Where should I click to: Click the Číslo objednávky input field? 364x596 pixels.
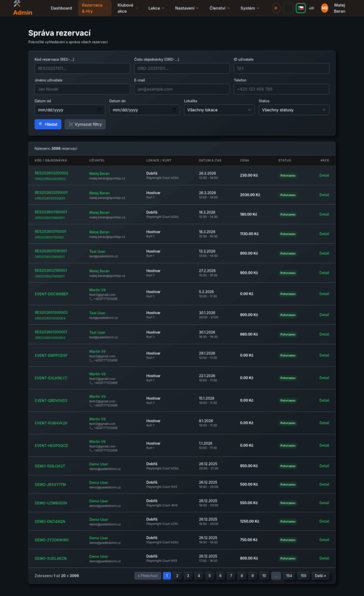point(182,69)
